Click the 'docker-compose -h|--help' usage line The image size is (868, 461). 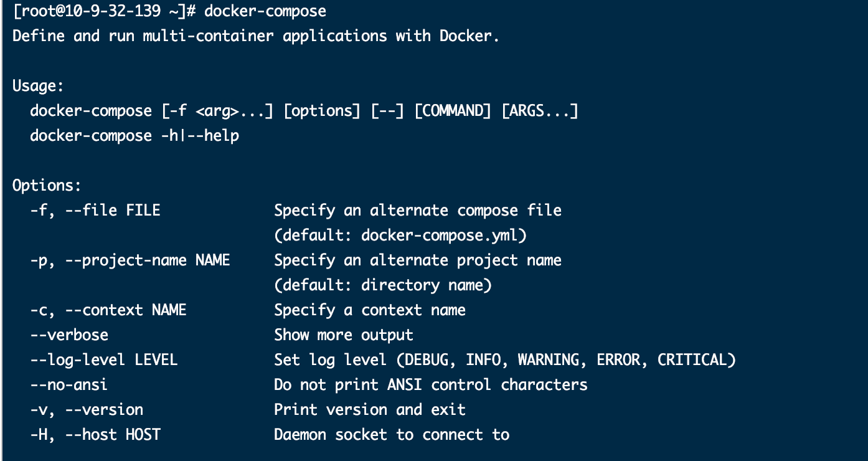click(134, 136)
